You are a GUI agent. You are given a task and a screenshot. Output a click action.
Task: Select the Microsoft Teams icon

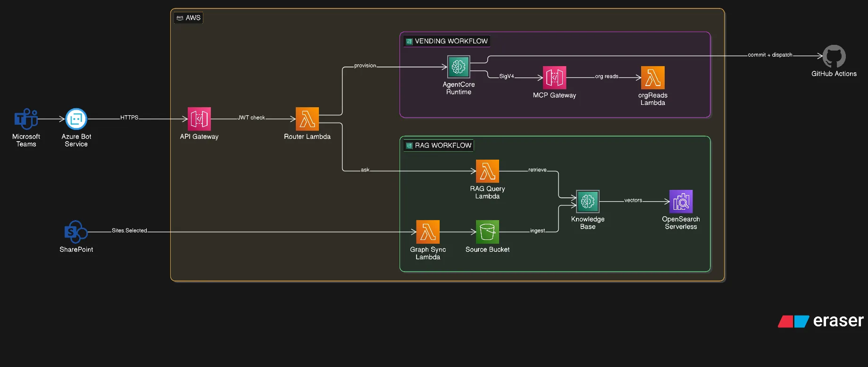pyautogui.click(x=26, y=119)
